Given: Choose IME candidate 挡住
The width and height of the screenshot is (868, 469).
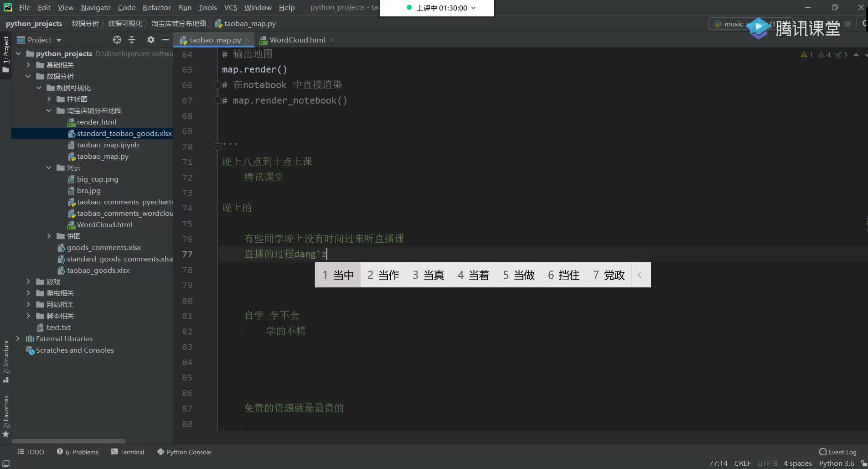Looking at the screenshot, I should click(x=563, y=275).
